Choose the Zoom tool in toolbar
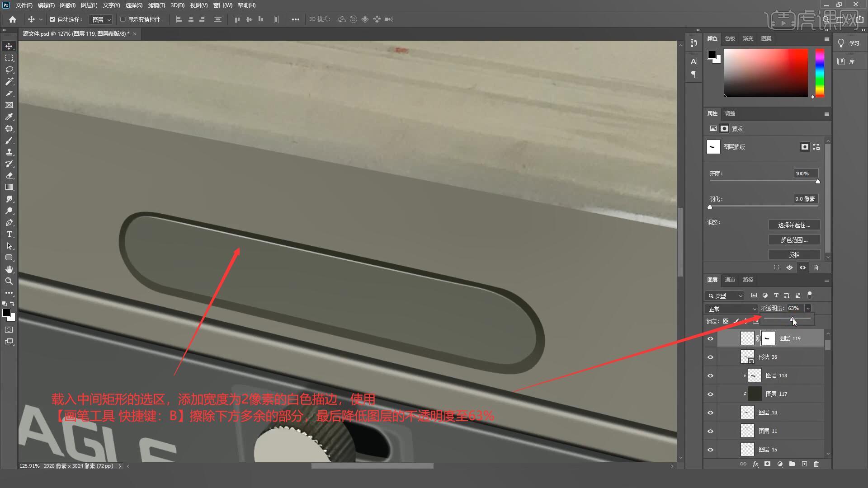This screenshot has width=868, height=488. (x=9, y=281)
